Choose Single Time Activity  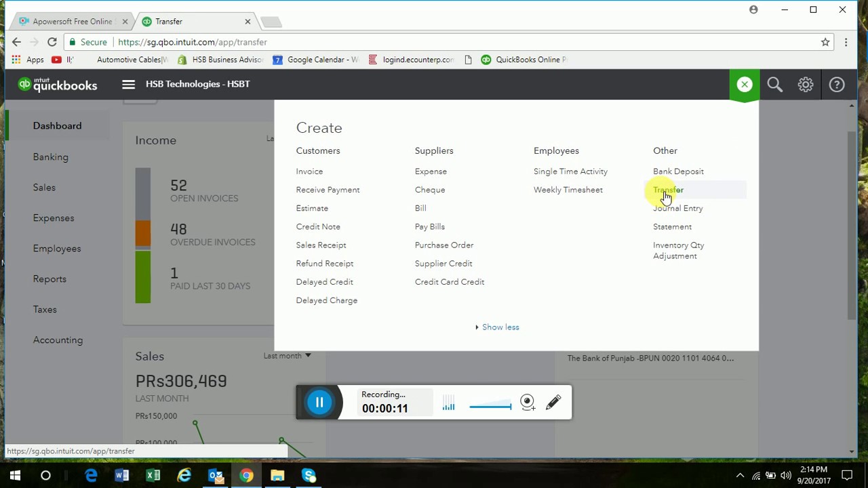point(570,171)
